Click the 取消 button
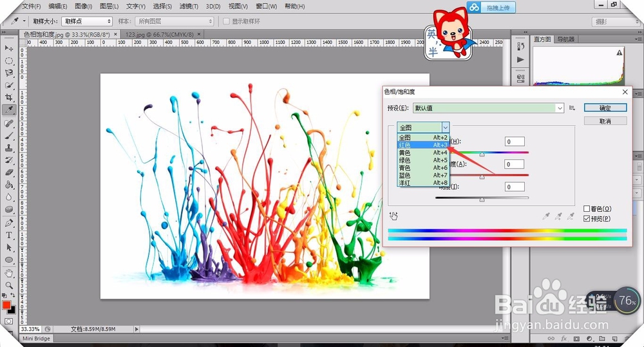The height and width of the screenshot is (347, 644). tap(605, 121)
